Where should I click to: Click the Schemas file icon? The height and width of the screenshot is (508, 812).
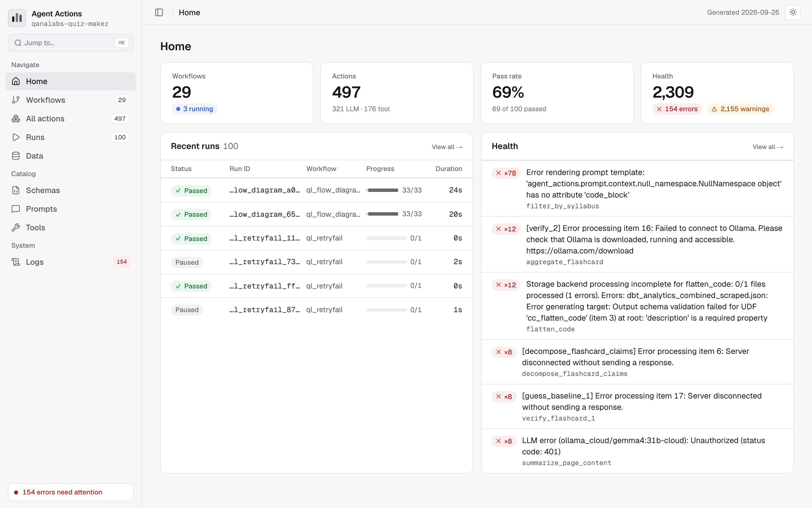[16, 190]
